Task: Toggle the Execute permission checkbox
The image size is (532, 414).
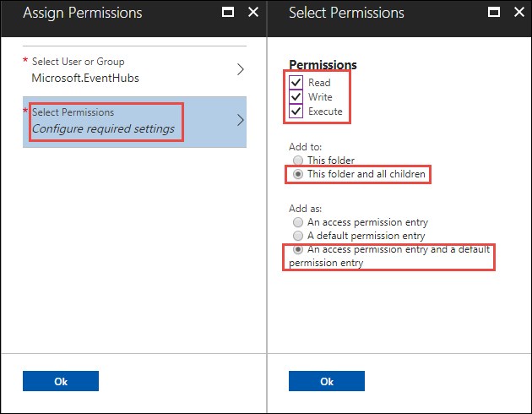Action: pyautogui.click(x=296, y=112)
